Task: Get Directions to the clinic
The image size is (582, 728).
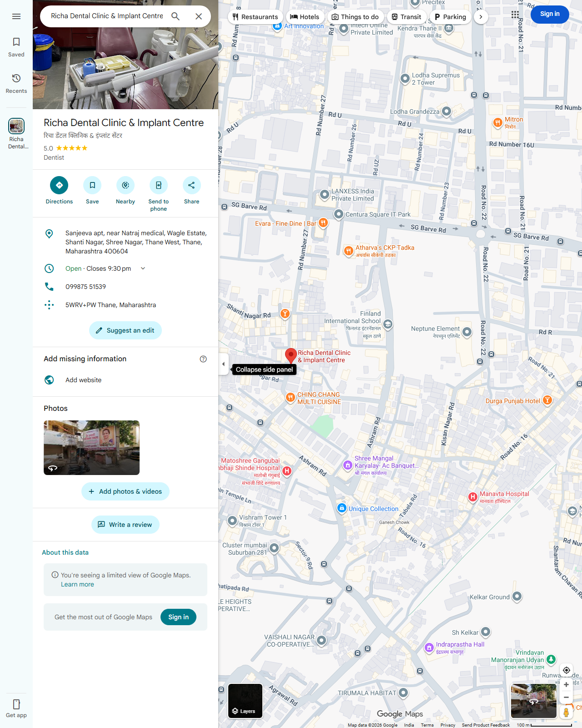Action: coord(59,190)
